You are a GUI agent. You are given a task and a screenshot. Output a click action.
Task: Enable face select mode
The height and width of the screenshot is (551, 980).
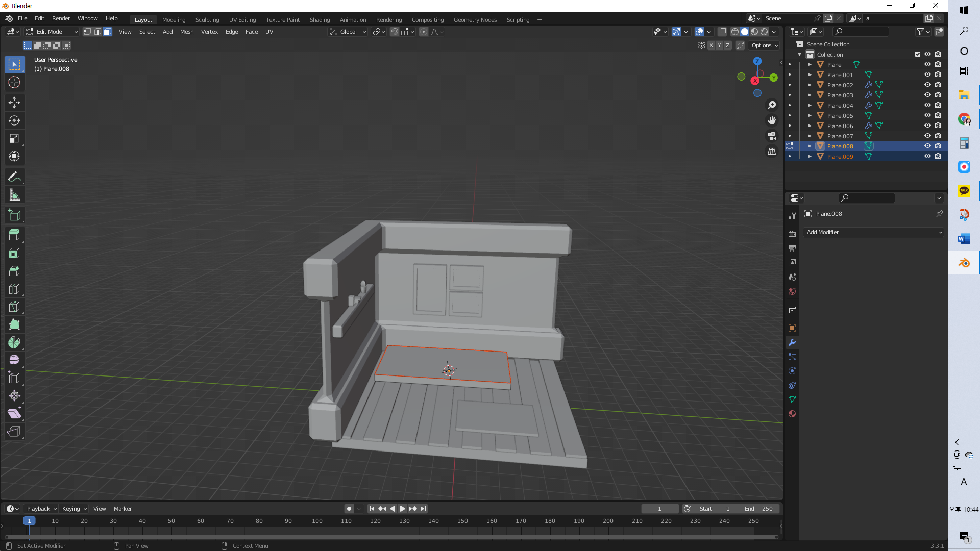pyautogui.click(x=107, y=32)
